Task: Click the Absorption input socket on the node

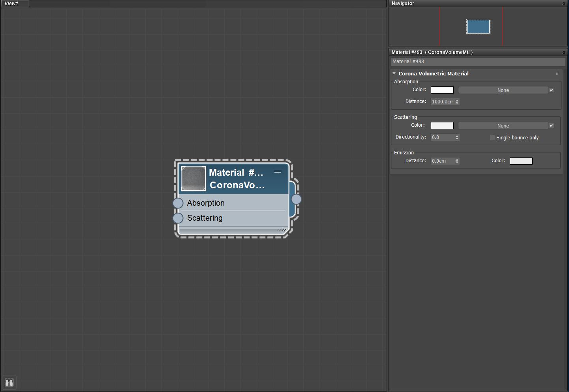Action: coord(178,203)
